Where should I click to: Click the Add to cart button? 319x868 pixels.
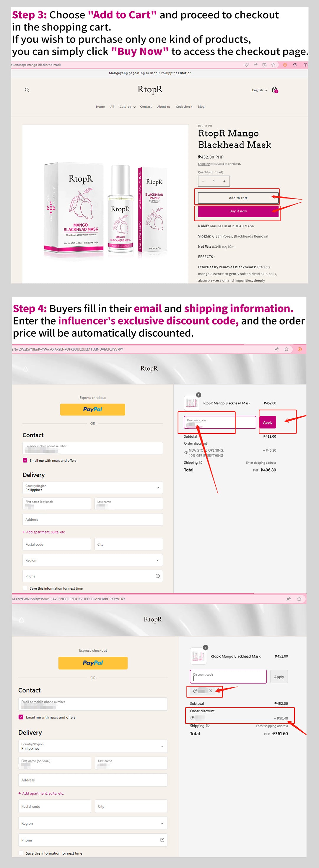coord(238,198)
